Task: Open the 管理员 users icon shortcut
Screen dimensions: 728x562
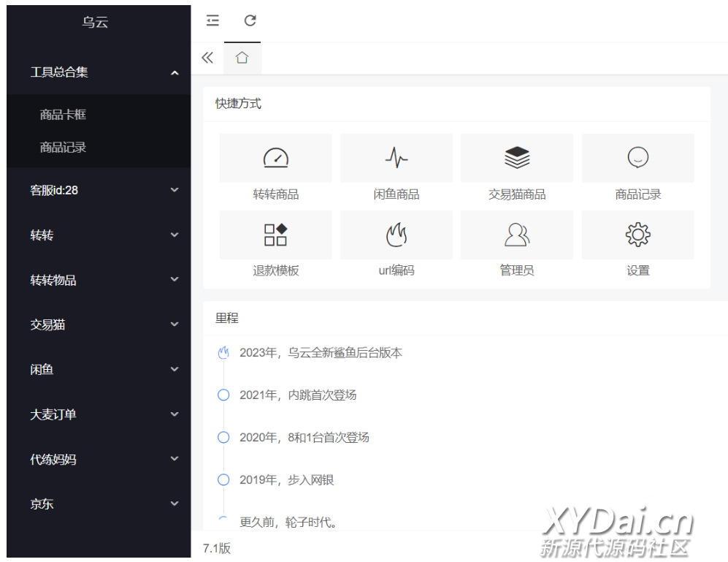Action: 517,235
